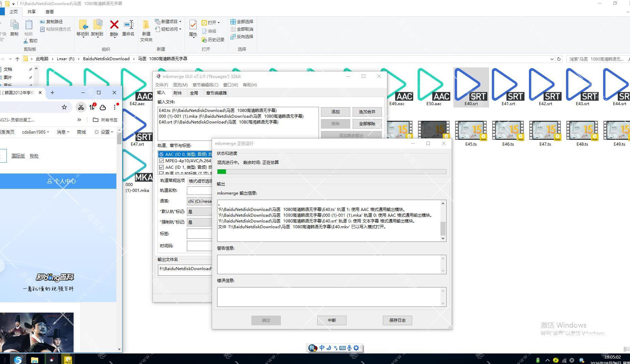This screenshot has height=364, width=630.
Task: Click the IME 中 language toggle
Action: coord(322,348)
